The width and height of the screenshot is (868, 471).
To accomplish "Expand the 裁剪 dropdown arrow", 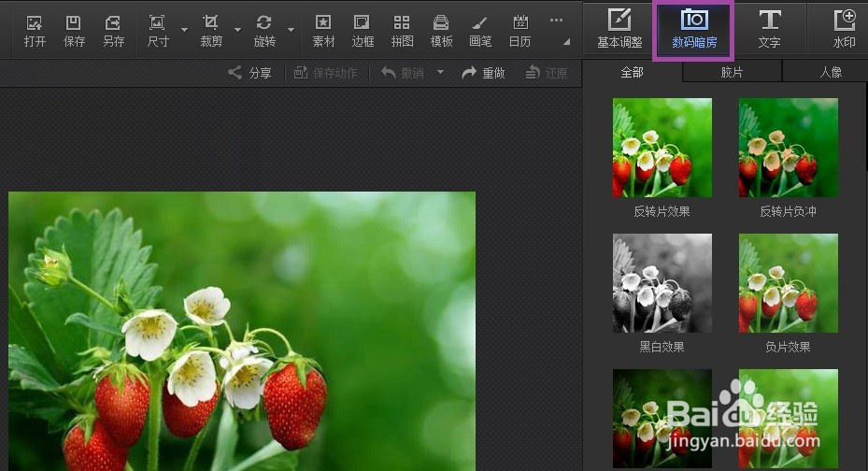I will pyautogui.click(x=237, y=30).
